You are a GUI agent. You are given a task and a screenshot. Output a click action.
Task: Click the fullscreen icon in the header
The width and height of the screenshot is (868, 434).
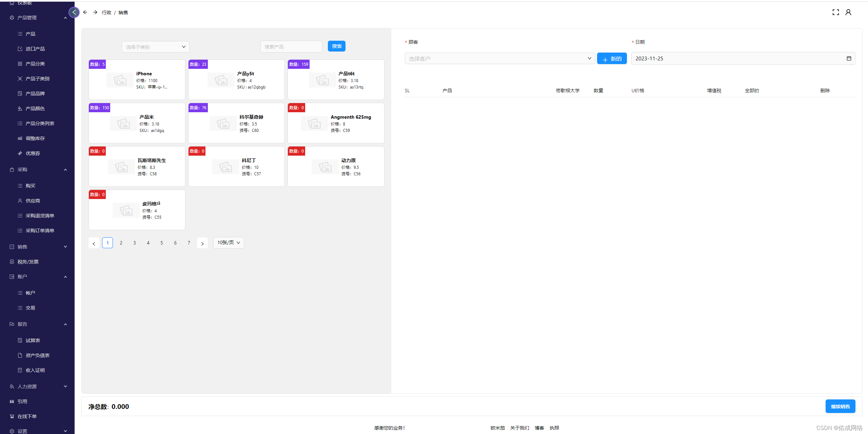point(835,13)
